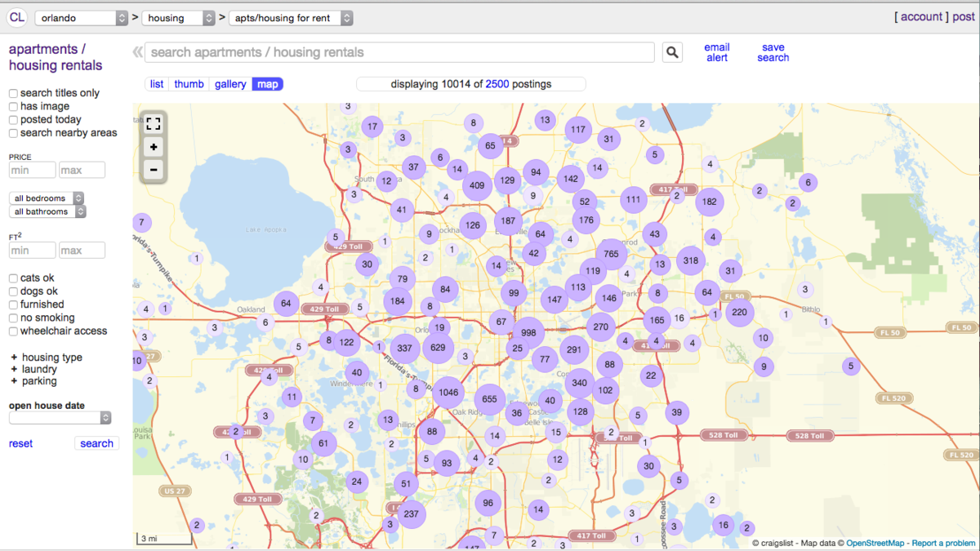Screen dimensions: 980x551
Task: Open the OpenStreetMap attribution link
Action: [x=876, y=543]
